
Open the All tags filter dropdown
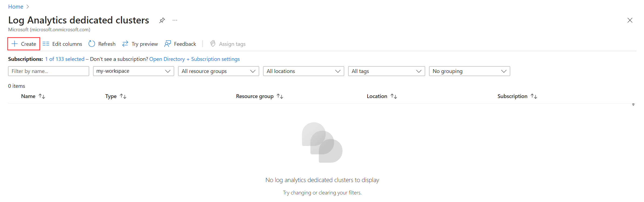click(x=386, y=71)
